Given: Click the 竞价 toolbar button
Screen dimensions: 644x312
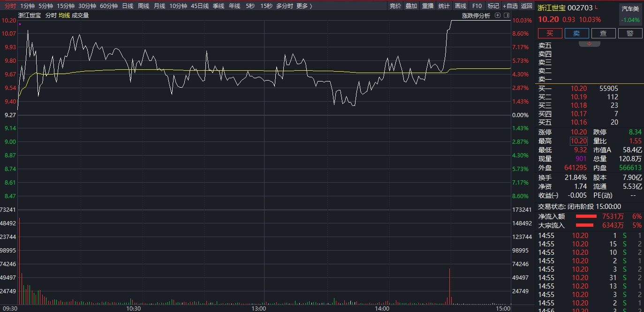Looking at the screenshot, I should pos(395,6).
